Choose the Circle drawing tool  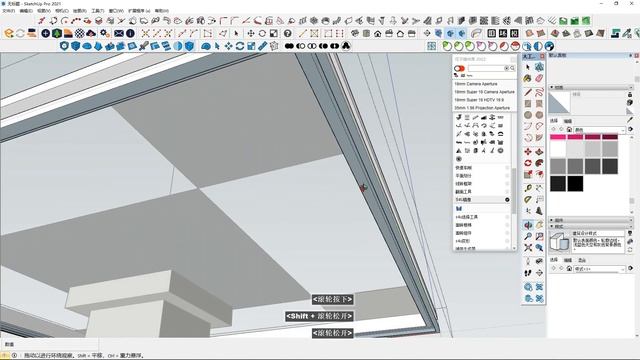528,115
